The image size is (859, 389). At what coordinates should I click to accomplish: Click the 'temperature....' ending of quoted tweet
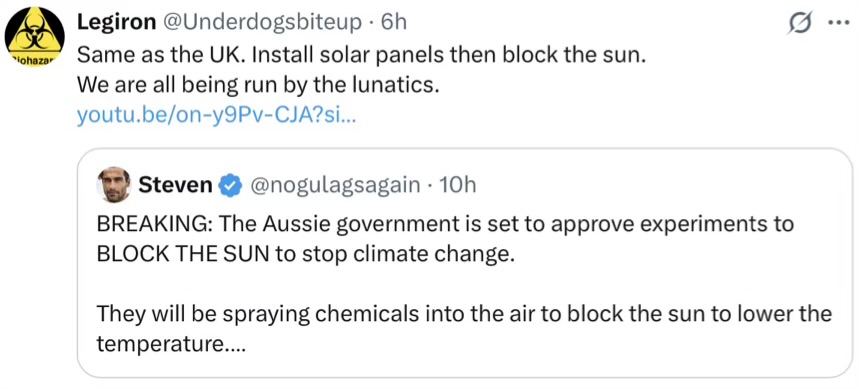click(x=169, y=345)
